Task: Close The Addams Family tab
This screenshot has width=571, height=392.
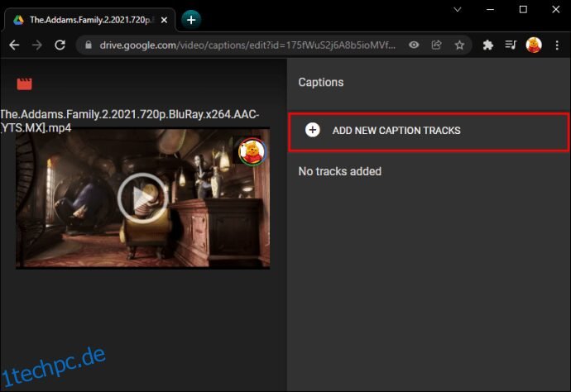Action: [164, 20]
